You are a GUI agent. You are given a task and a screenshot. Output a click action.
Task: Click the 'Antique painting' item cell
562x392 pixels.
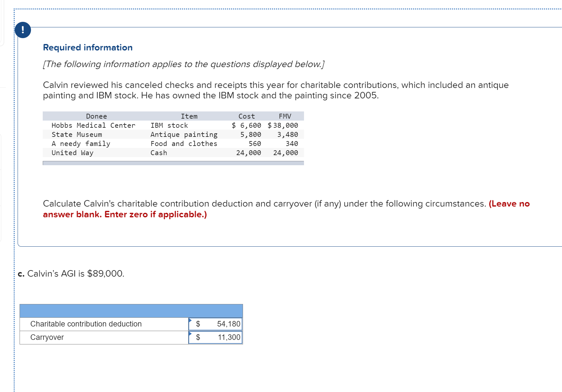(x=184, y=135)
